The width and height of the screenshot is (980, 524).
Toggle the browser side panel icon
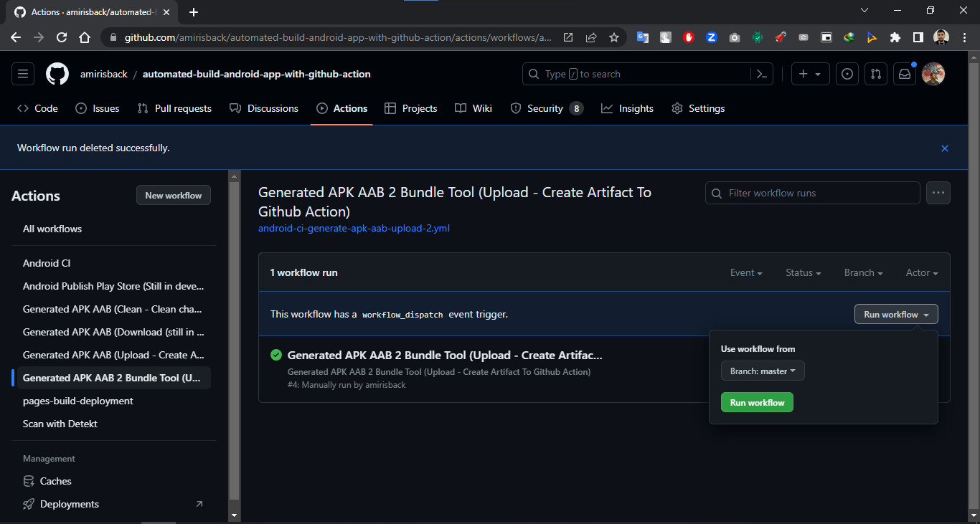[x=918, y=37]
